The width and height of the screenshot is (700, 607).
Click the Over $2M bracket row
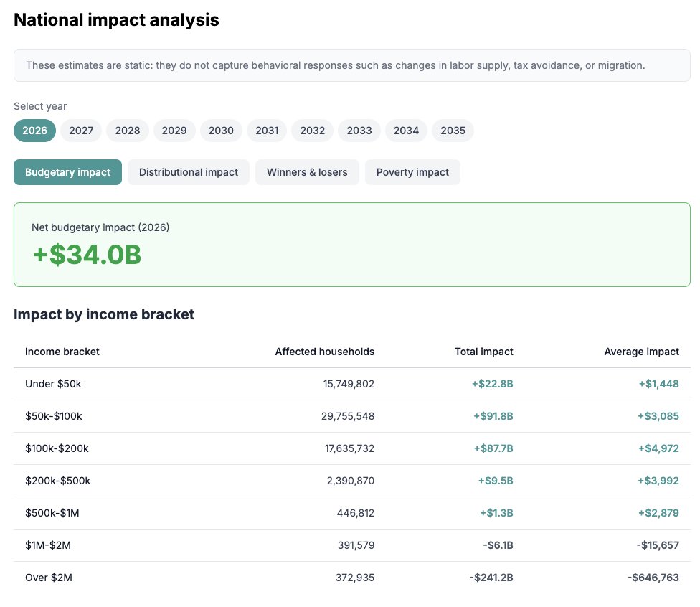(x=351, y=578)
